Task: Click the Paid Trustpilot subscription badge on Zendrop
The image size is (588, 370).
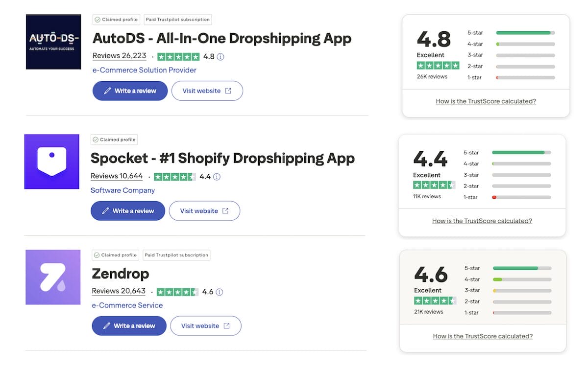Action: pos(176,255)
